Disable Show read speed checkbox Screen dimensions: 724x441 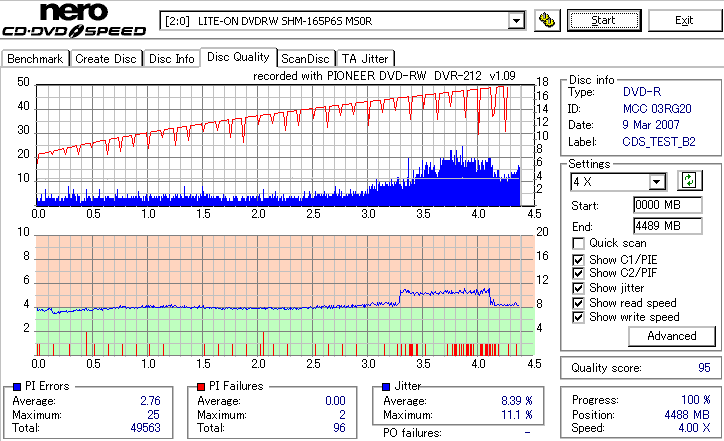tap(578, 303)
